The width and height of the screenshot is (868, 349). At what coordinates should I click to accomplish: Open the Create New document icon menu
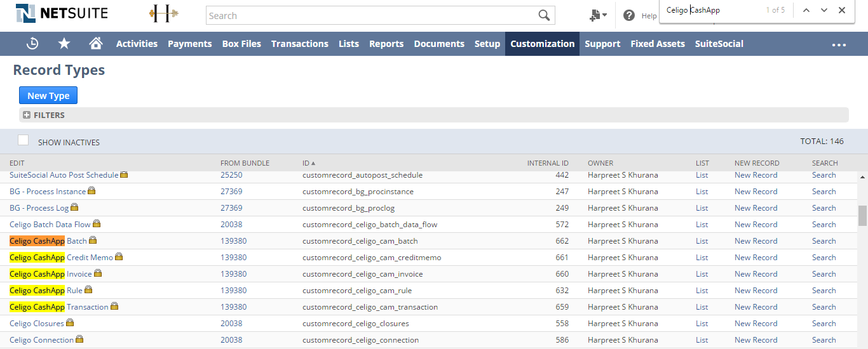tap(598, 15)
